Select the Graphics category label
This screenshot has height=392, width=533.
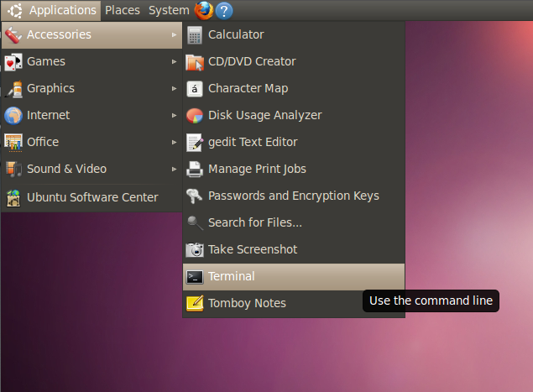pos(50,88)
